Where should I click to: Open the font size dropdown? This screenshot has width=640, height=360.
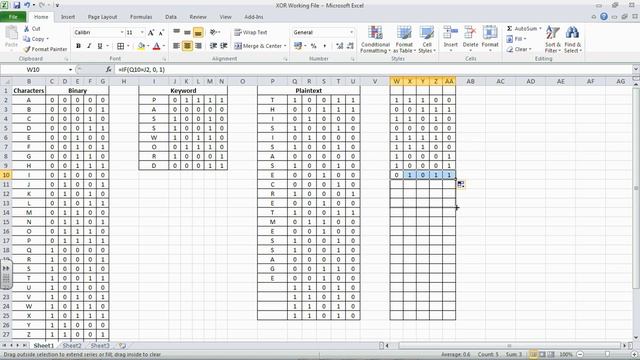[142, 32]
